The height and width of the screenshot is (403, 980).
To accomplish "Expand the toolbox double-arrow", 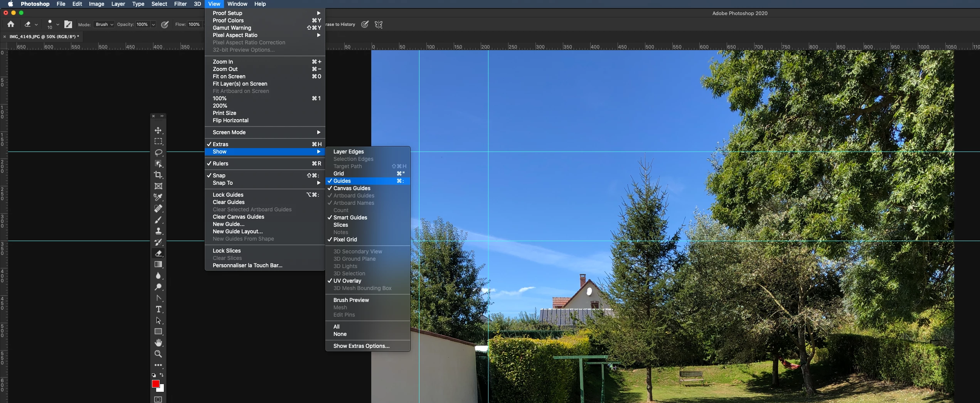I will (x=162, y=116).
